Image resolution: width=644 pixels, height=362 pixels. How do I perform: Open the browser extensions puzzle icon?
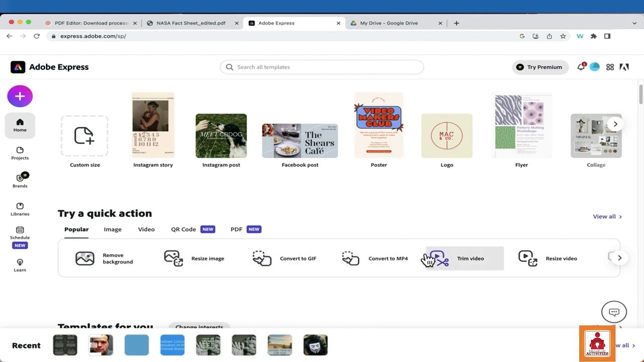594,36
